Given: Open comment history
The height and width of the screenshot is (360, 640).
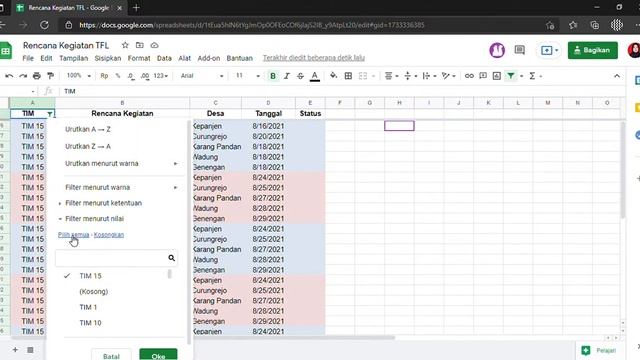Looking at the screenshot, I should tap(520, 50).
